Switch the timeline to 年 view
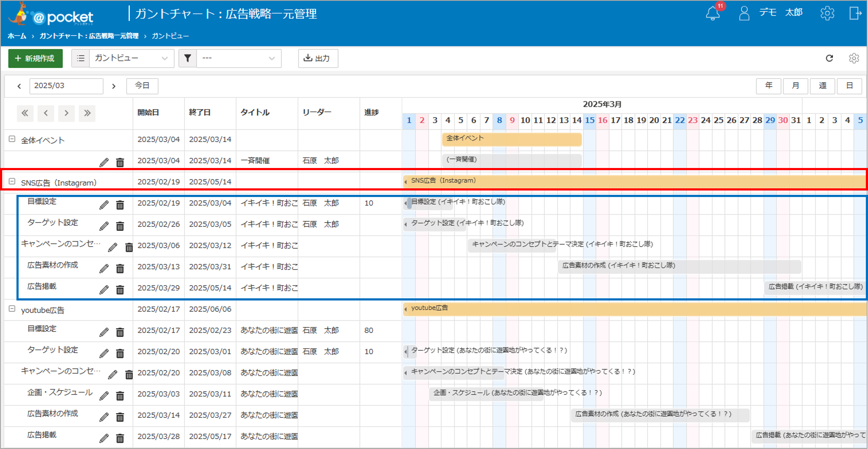 point(768,86)
